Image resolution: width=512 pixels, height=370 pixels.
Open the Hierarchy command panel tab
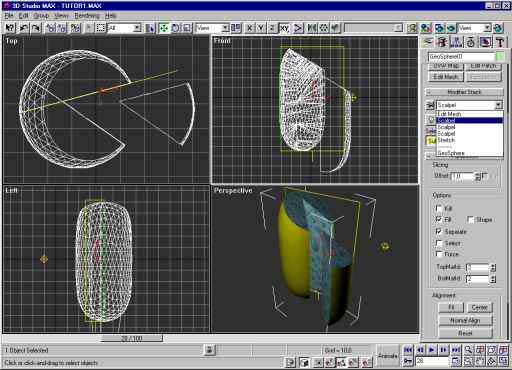click(456, 42)
